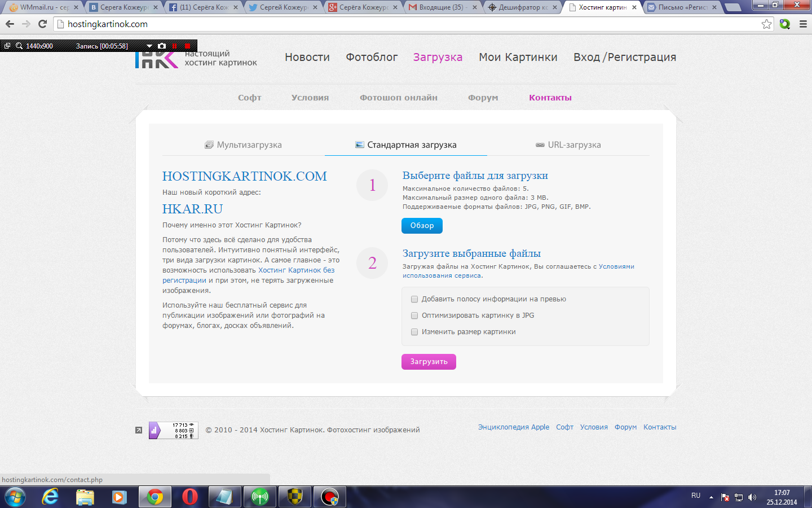Click the pink Загрузить button
Image resolution: width=812 pixels, height=508 pixels.
(x=429, y=362)
